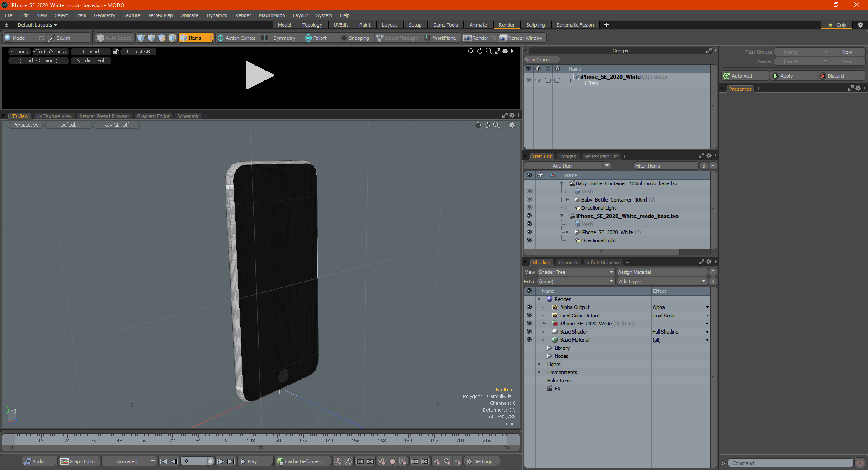Screen dimensions: 868x470
Task: Select Vertices selection mode icon
Action: [141, 38]
